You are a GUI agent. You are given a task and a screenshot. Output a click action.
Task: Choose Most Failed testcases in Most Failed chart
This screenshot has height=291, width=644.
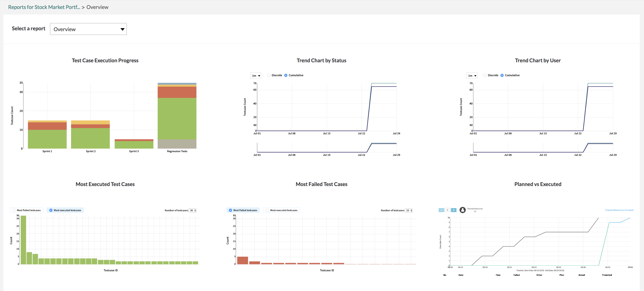click(243, 210)
